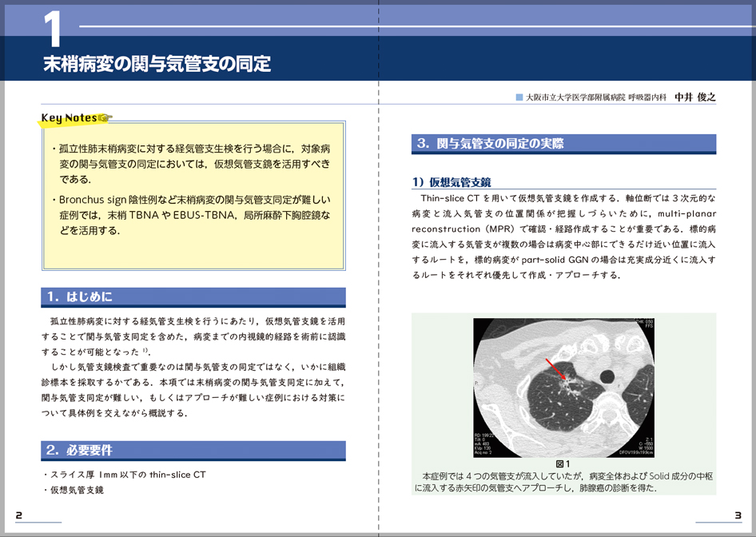Screen dimensions: 756x537
Task: Click the subheading 1) 仮想気管支鏡
Action: (x=452, y=182)
